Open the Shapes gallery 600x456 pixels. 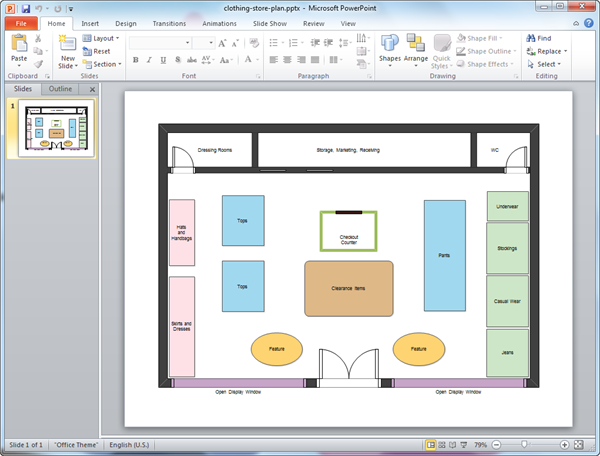(389, 48)
